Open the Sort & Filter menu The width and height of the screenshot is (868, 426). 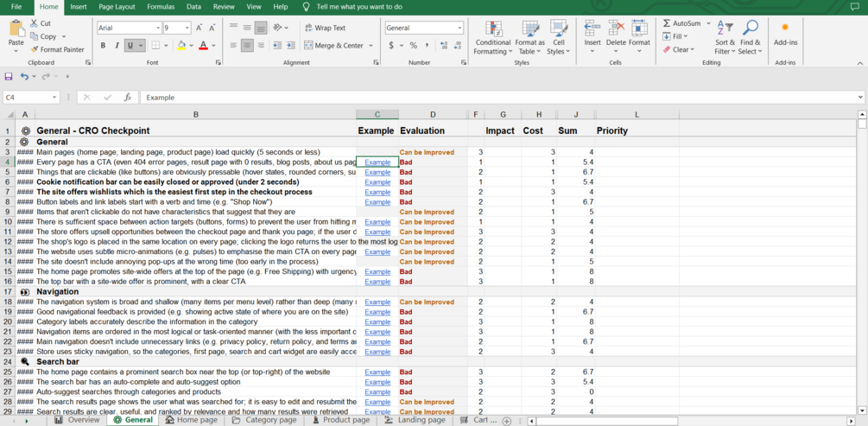[725, 38]
